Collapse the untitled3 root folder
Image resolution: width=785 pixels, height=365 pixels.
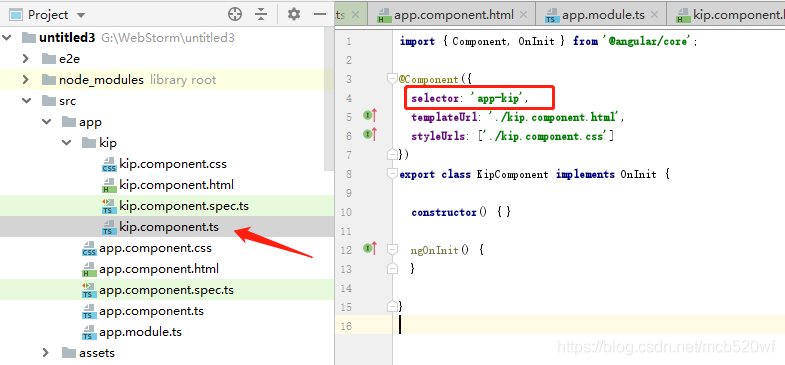pyautogui.click(x=7, y=38)
